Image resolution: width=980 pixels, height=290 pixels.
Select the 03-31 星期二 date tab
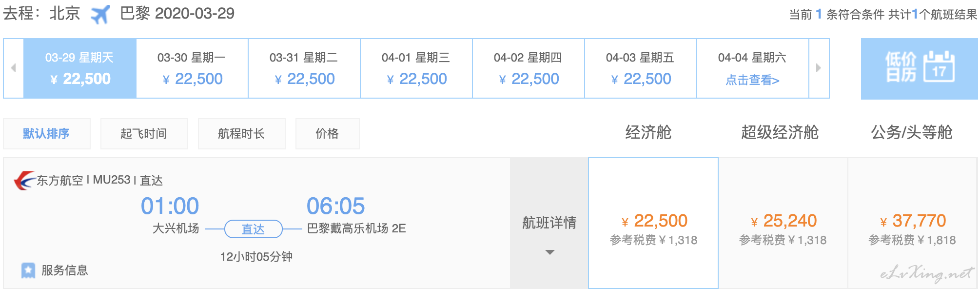[x=304, y=68]
